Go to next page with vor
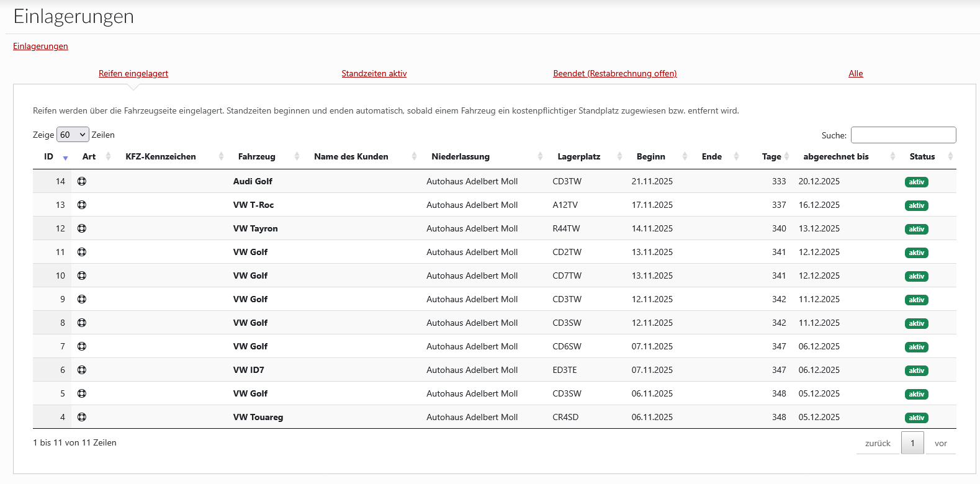The width and height of the screenshot is (980, 484). (x=941, y=443)
